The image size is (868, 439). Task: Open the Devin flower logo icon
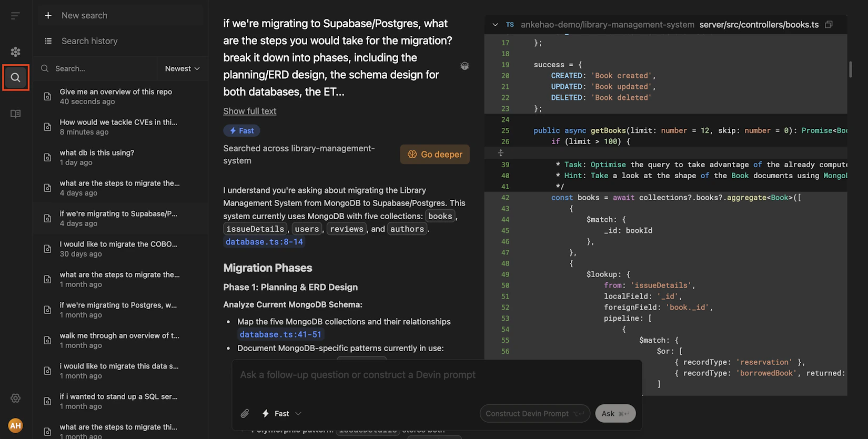15,52
